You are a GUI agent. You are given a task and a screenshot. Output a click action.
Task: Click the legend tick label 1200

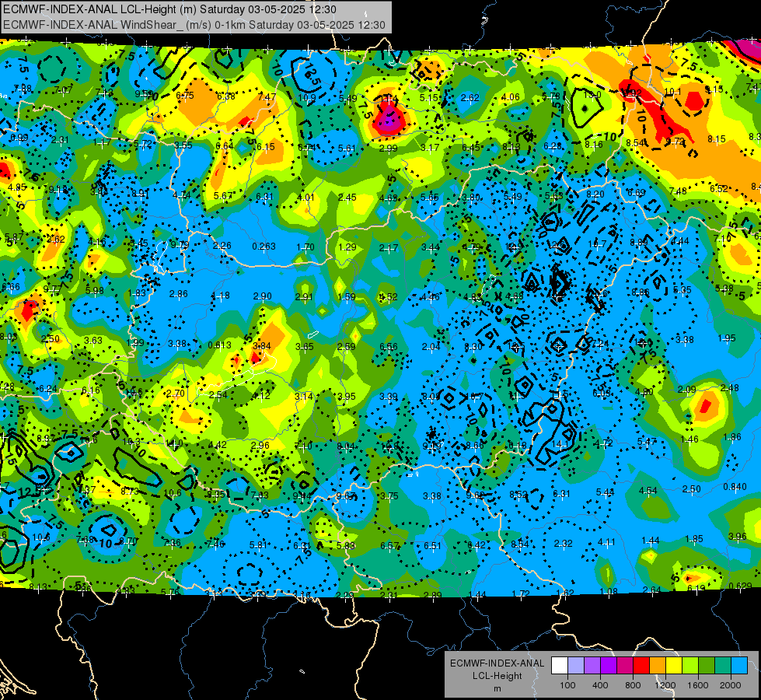[x=665, y=685]
